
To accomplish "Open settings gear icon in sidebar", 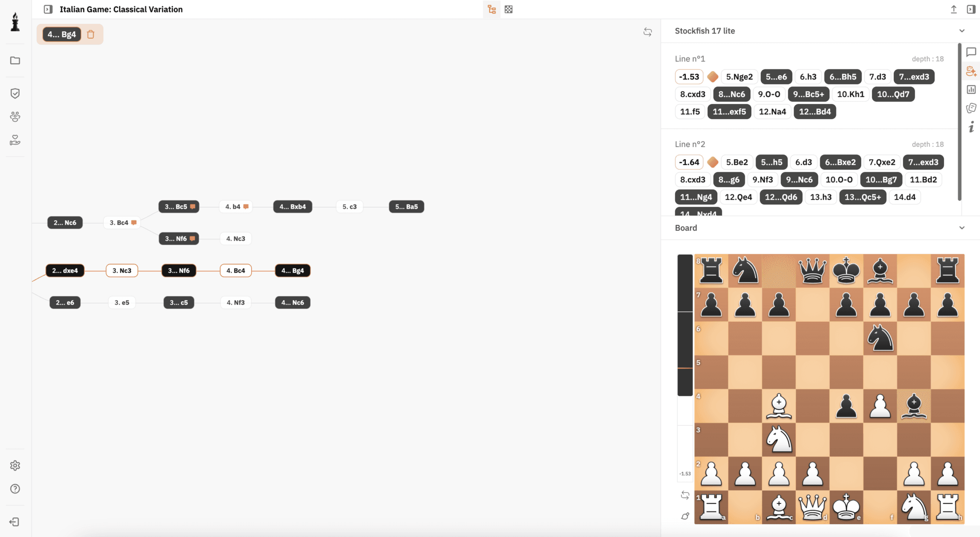I will pyautogui.click(x=15, y=465).
